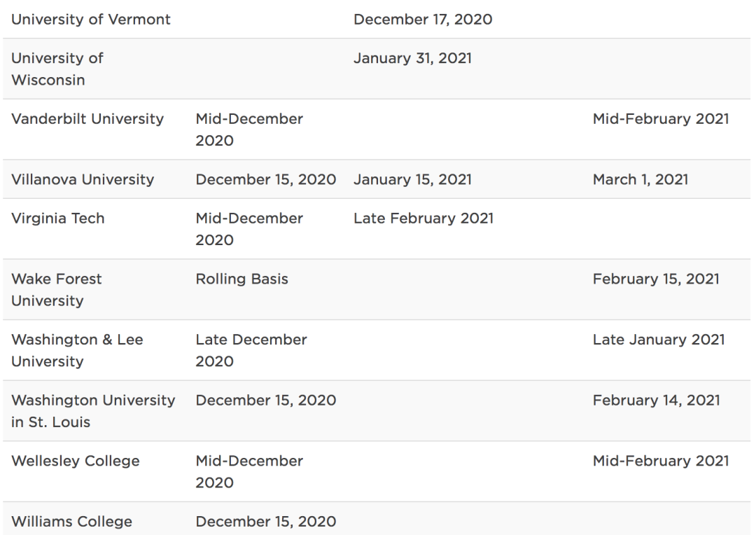Click the Washington & Lee University cell
Viewport: 756px width, 535px height.
click(77, 350)
